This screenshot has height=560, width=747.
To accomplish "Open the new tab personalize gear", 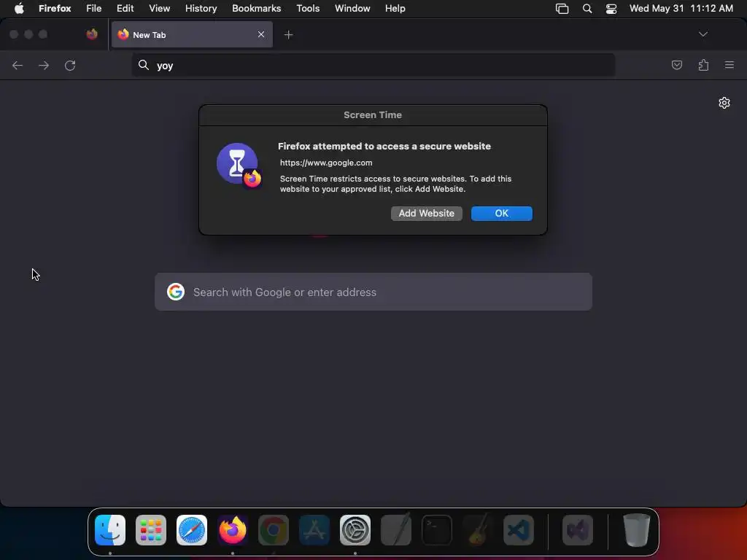I will tap(724, 103).
